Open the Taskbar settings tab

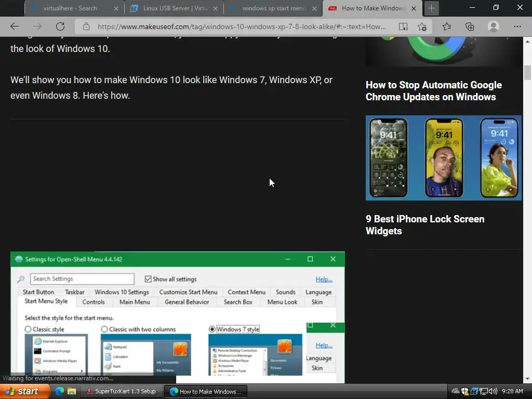click(x=75, y=292)
